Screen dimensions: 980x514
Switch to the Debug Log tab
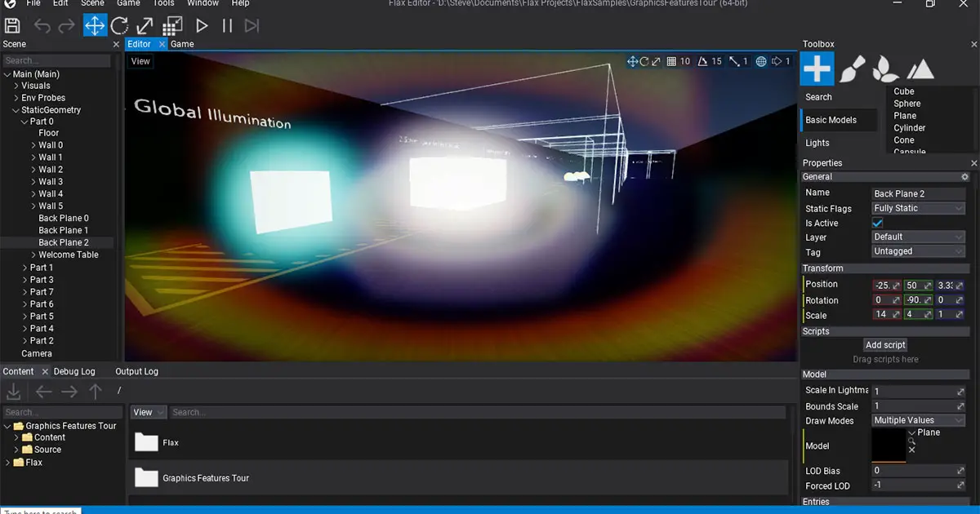pos(74,371)
